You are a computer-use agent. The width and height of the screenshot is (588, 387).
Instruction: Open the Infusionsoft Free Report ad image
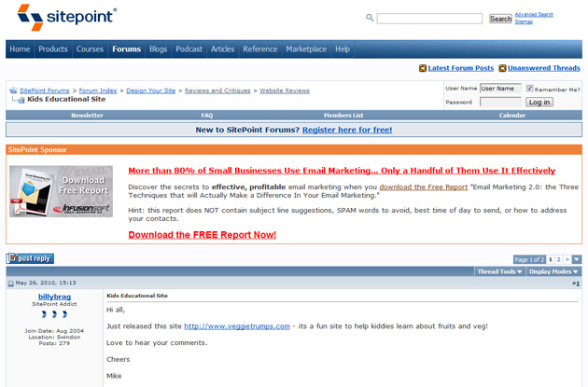(x=61, y=191)
